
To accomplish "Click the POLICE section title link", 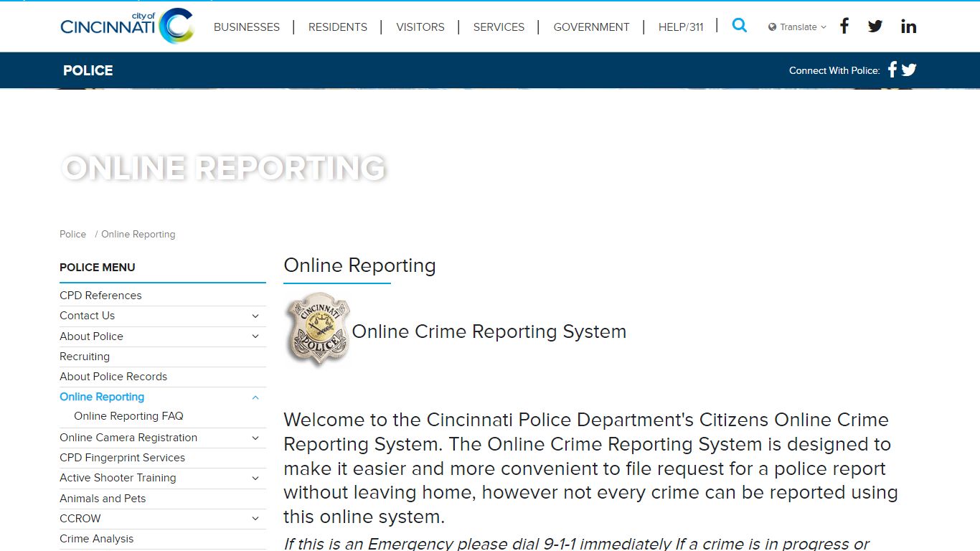I will pyautogui.click(x=88, y=70).
